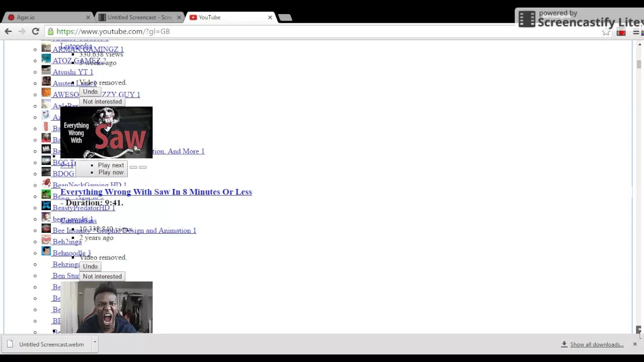
Task: Open the Beh2inga channel link
Action: 67,242
